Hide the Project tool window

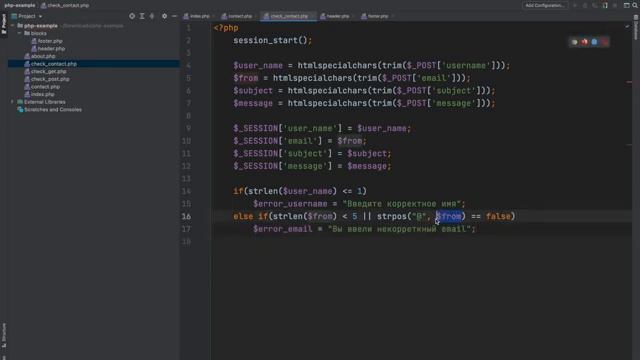pos(174,16)
